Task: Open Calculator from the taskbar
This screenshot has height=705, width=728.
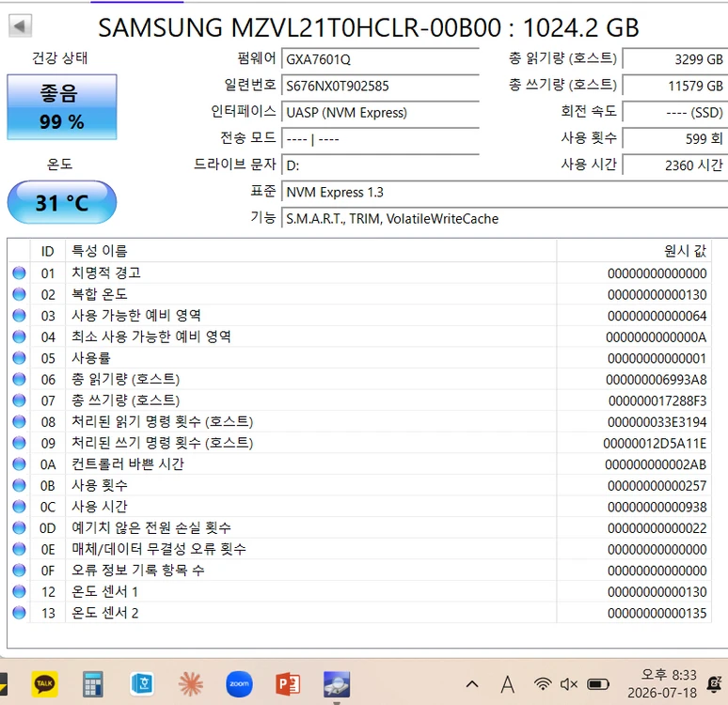Action: 93,683
